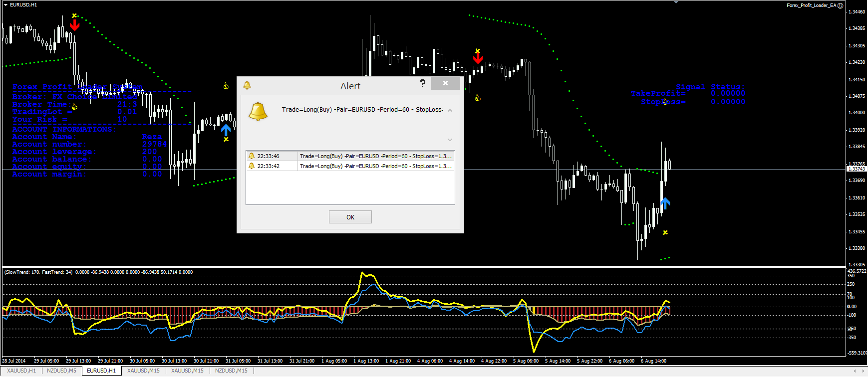Click the small bell icon in Alert title bar
The height and width of the screenshot is (377, 868).
point(247,86)
